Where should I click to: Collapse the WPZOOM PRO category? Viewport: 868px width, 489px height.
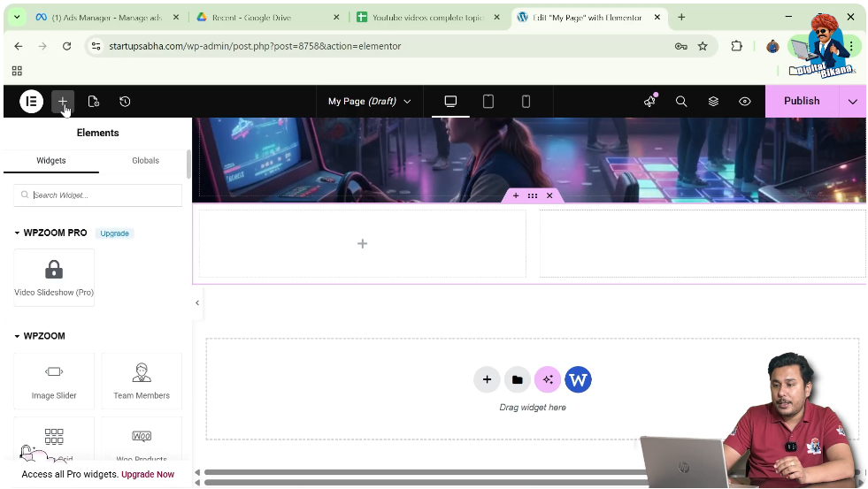click(17, 233)
